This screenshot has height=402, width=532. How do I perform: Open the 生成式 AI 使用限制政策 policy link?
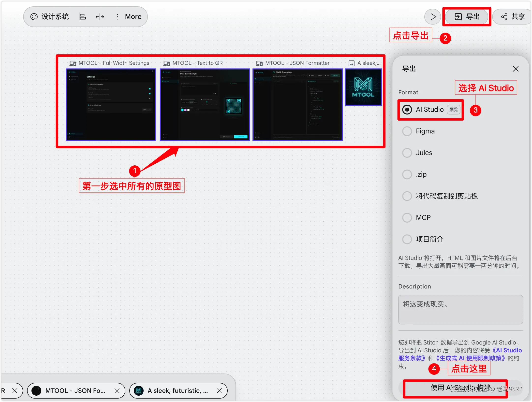pos(470,358)
